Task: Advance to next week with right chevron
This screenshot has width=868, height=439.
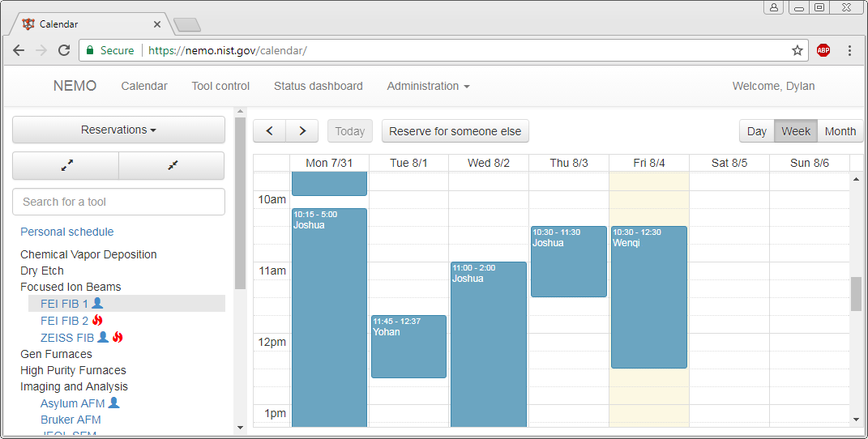Action: (x=302, y=131)
